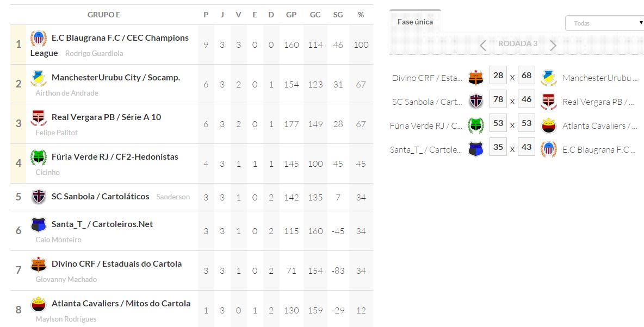644x327 pixels.
Task: Click ManchesterUrubu City crest in standings
Action: click(x=39, y=78)
